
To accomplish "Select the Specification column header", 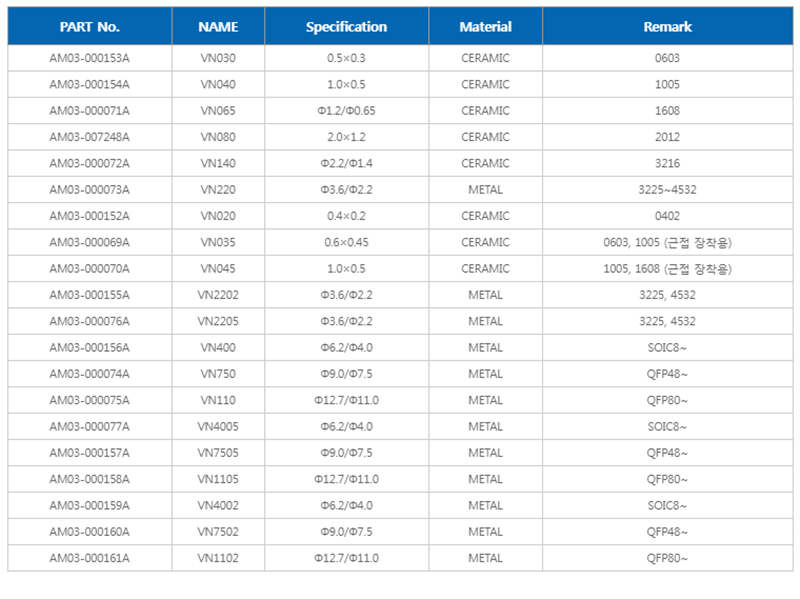I will point(346,27).
